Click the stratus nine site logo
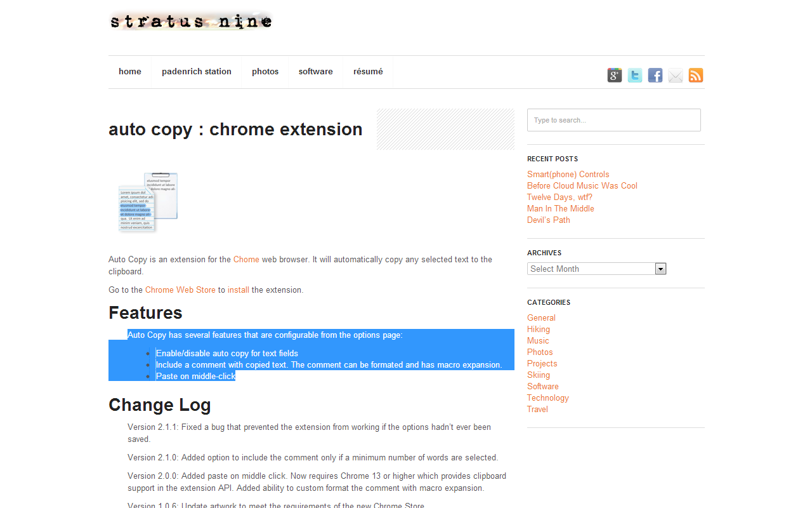The width and height of the screenshot is (812, 508). click(x=191, y=21)
